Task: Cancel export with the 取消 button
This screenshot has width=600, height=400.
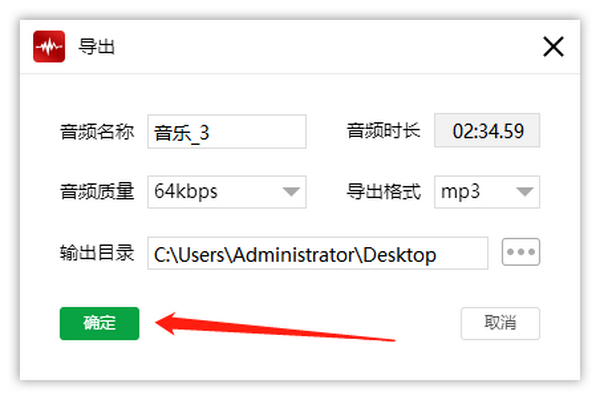Action: coord(501,323)
